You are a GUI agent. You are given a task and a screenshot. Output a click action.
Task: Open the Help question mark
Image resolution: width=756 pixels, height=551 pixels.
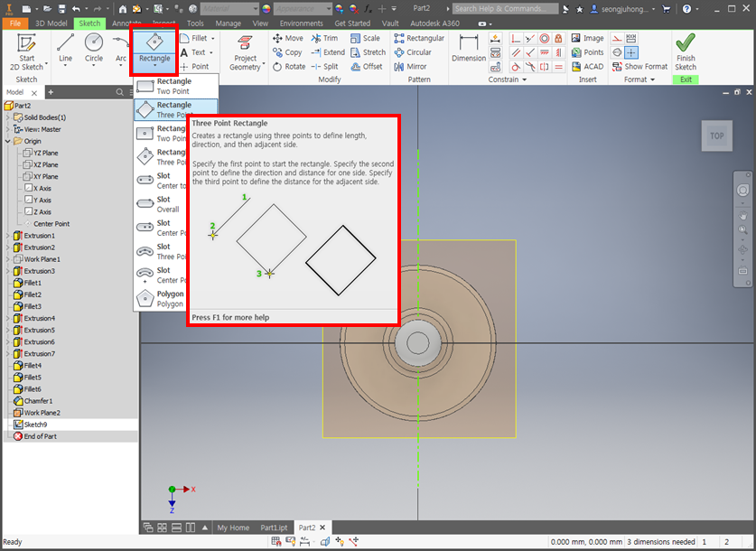tap(686, 9)
